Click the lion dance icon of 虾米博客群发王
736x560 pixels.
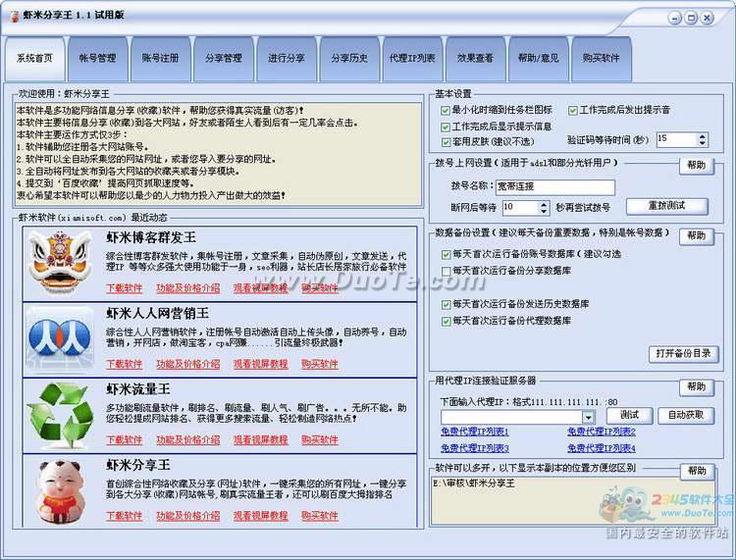point(60,262)
